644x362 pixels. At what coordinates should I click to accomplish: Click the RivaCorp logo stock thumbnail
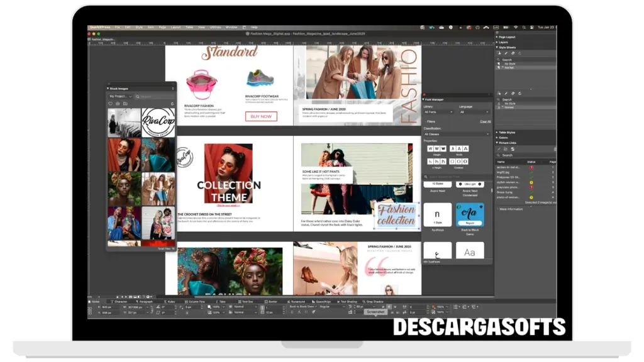click(158, 123)
